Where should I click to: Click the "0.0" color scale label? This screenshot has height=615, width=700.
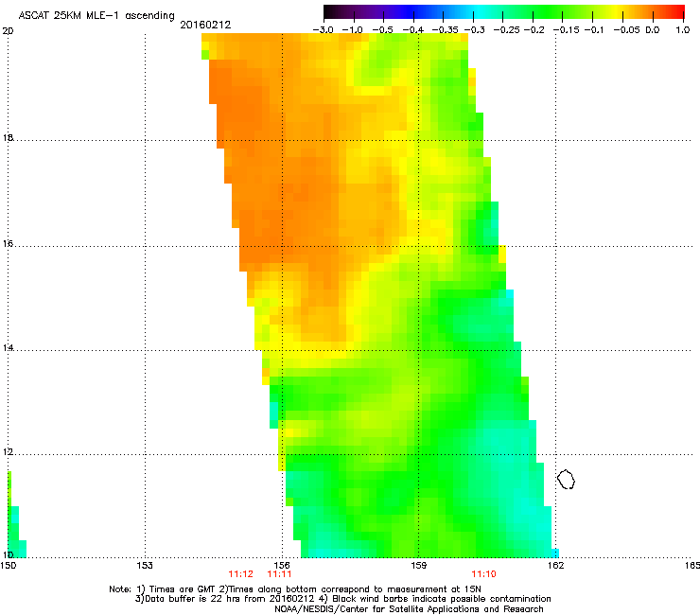click(653, 30)
